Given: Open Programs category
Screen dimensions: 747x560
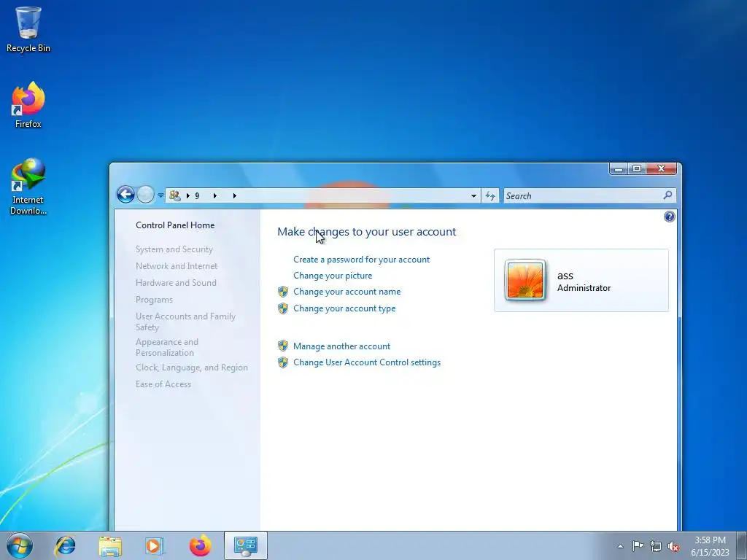Looking at the screenshot, I should tap(154, 300).
